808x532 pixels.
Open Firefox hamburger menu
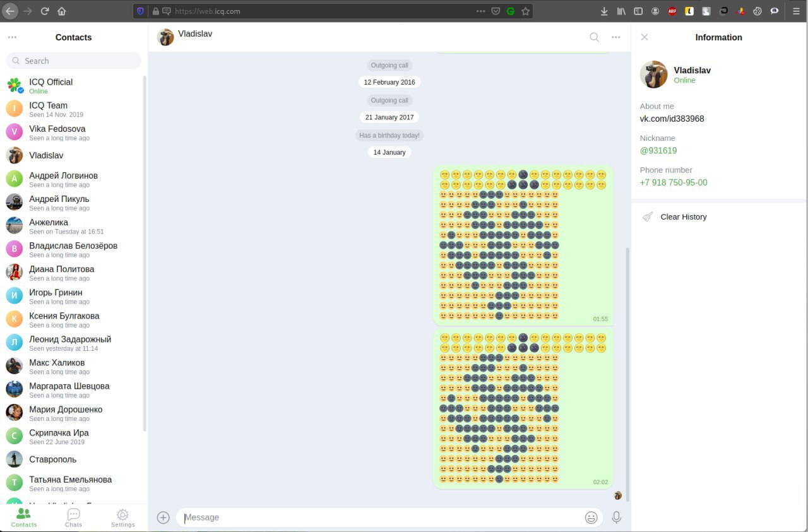tap(796, 11)
